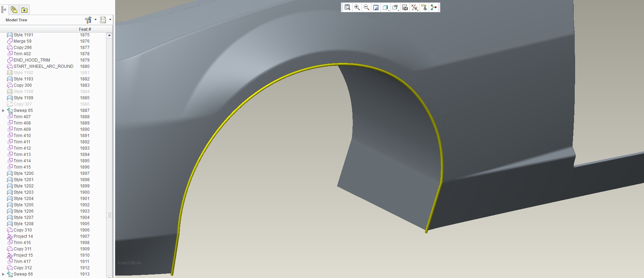
Task: Open the Display Style cube options
Action: coord(385,7)
